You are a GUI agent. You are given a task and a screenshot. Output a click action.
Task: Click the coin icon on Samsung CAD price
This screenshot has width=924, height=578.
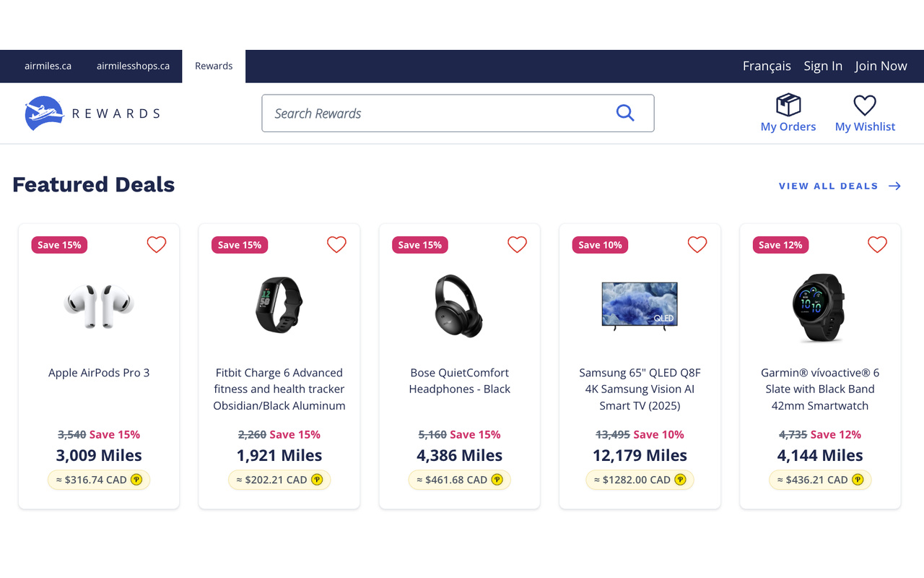[680, 480]
